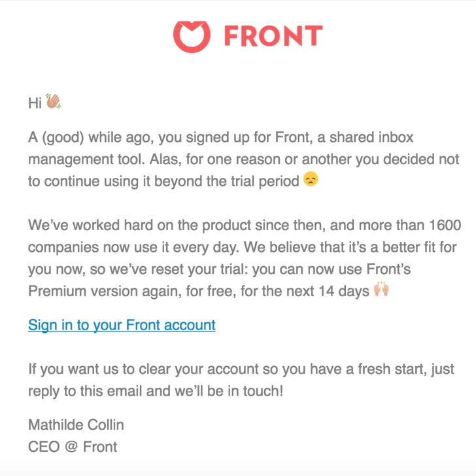476x476 pixels.
Task: Click the Front heart-shaped logo icon
Action: [192, 37]
